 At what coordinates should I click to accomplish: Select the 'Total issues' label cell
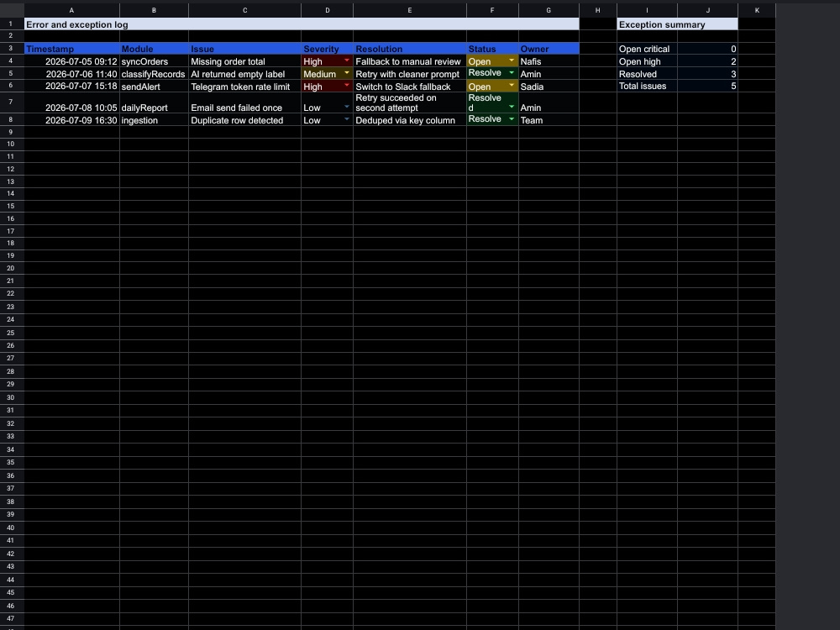(x=647, y=86)
